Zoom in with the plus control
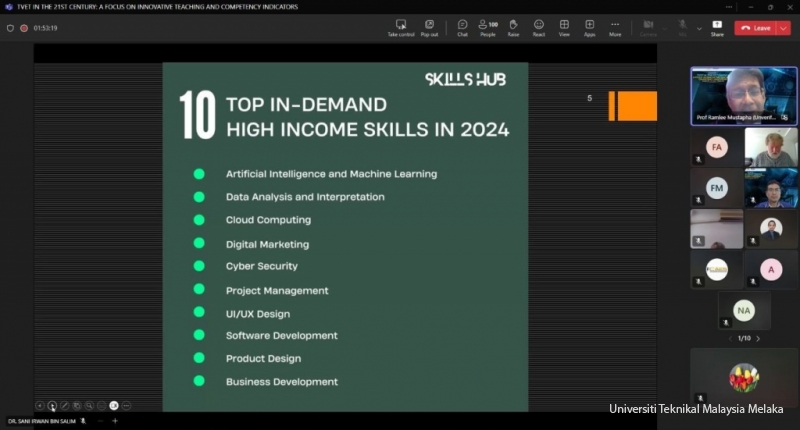The height and width of the screenshot is (430, 800). 114,421
